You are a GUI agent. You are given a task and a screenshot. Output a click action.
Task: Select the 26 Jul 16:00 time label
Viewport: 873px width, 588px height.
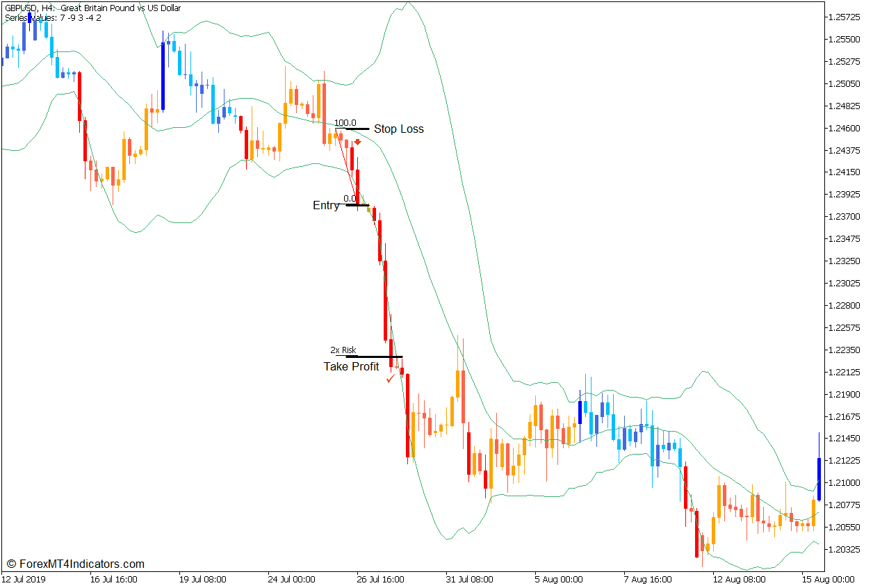click(380, 579)
